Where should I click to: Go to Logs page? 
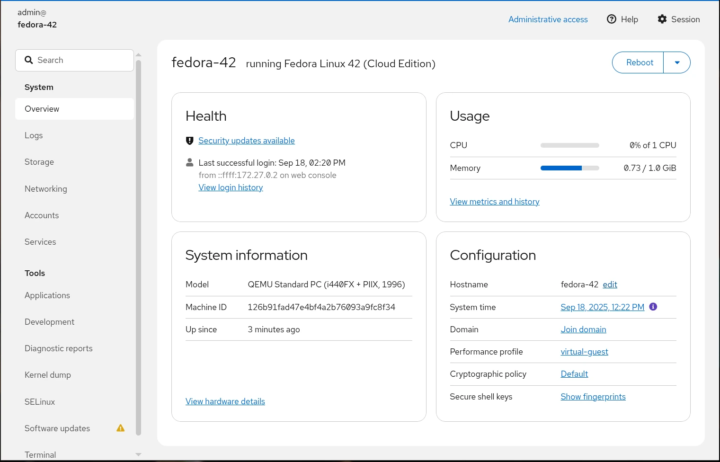(74, 135)
